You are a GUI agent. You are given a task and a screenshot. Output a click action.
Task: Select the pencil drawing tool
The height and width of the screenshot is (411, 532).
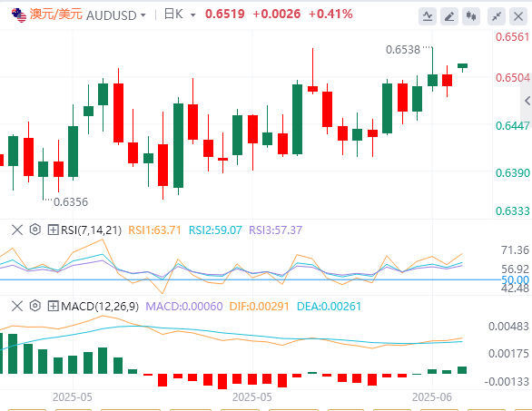[449, 16]
